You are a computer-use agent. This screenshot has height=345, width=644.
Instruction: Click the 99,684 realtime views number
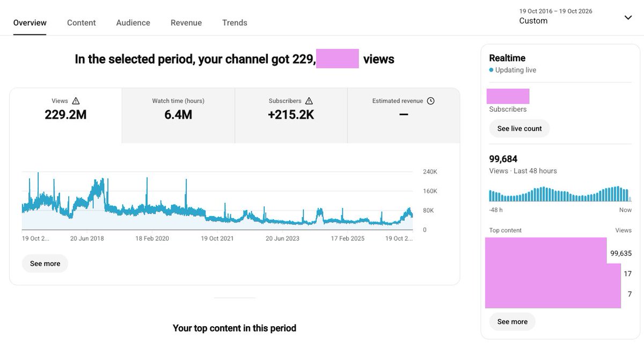pos(503,159)
